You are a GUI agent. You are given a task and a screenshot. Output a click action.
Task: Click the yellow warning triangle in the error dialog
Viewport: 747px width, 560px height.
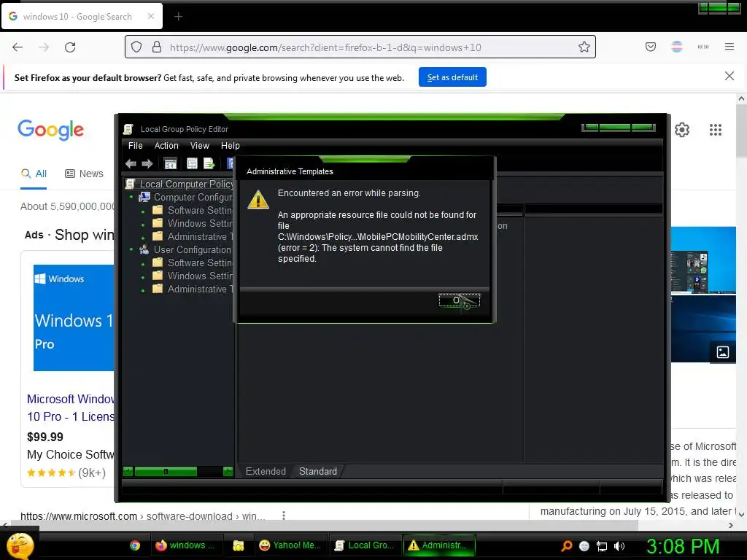tap(258, 200)
